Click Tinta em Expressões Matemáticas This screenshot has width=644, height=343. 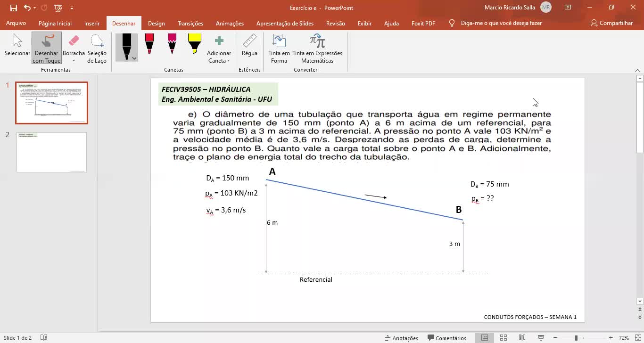tap(317, 48)
